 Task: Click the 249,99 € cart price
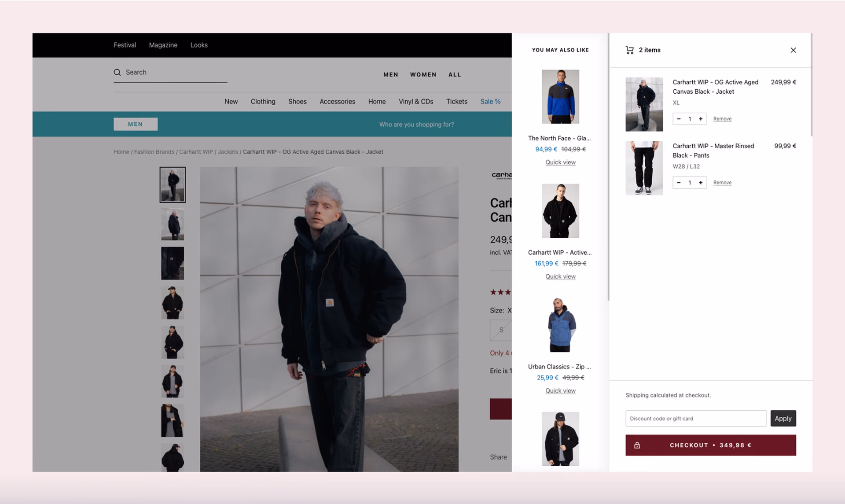pos(783,82)
